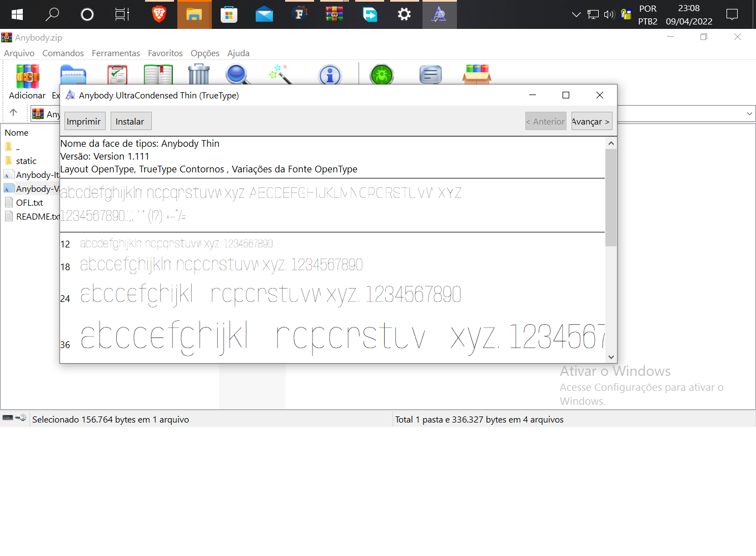Screen dimensions: 756x556
Task: Select the README.txt file
Action: [31, 216]
